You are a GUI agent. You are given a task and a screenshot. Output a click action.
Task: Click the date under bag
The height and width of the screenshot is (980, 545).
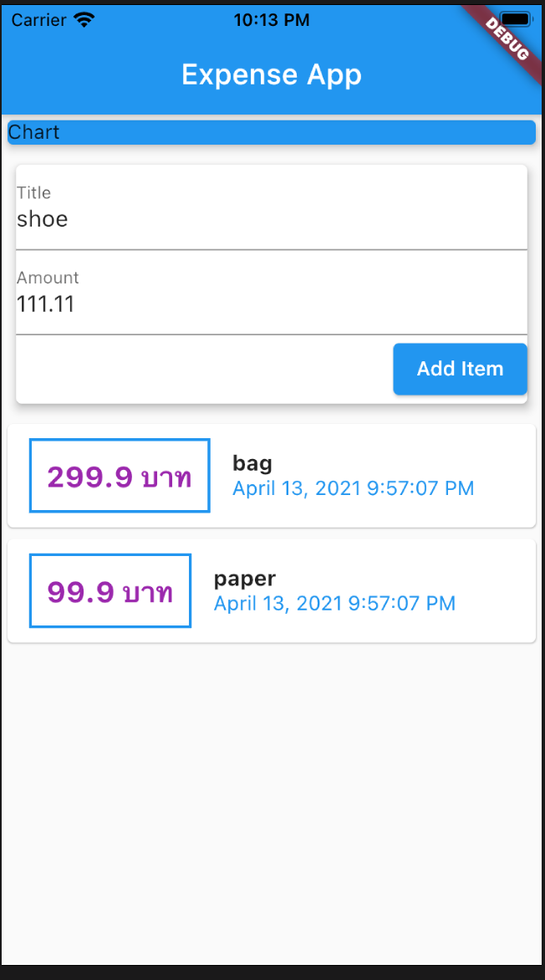(353, 488)
